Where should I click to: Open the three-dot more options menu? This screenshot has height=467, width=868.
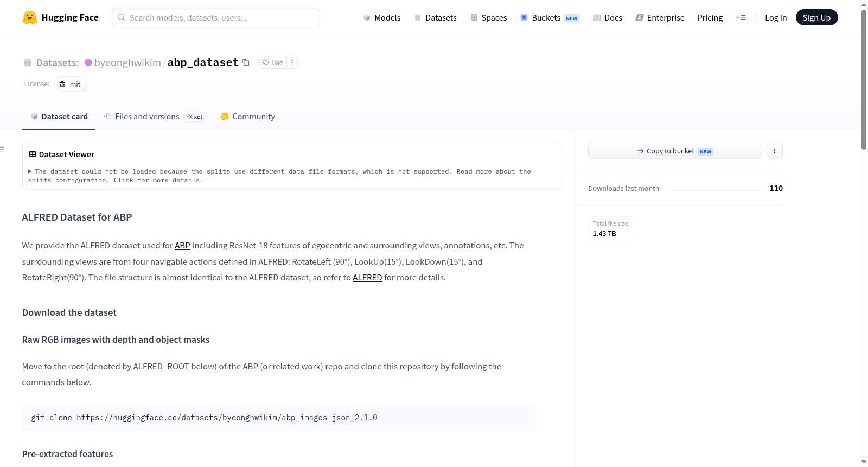775,151
